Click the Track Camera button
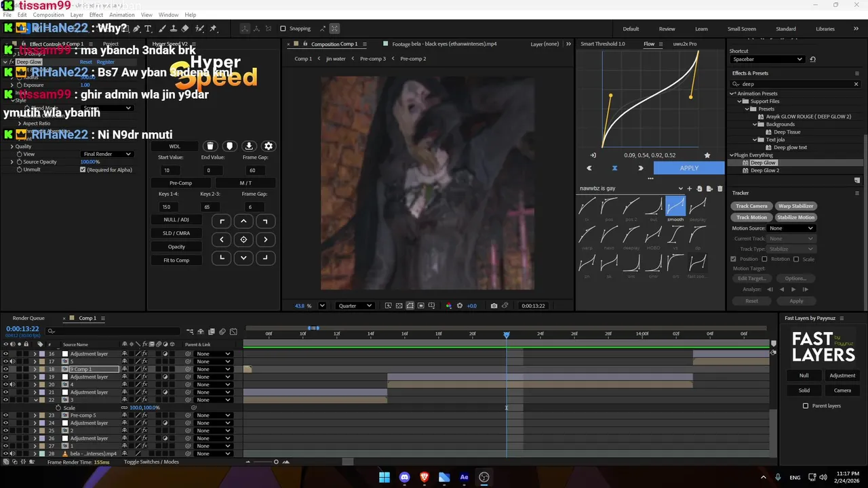Viewport: 868px width, 488px height. click(751, 206)
